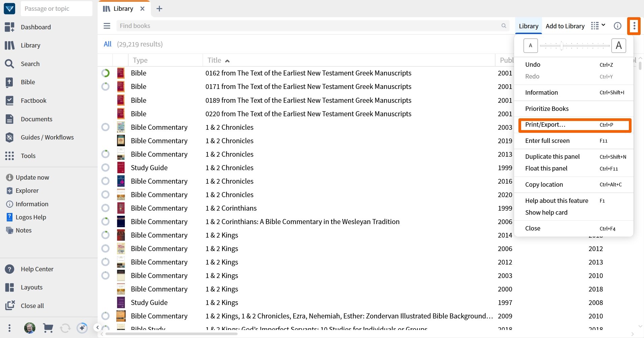Open Factbook from the sidebar

pos(25,100)
